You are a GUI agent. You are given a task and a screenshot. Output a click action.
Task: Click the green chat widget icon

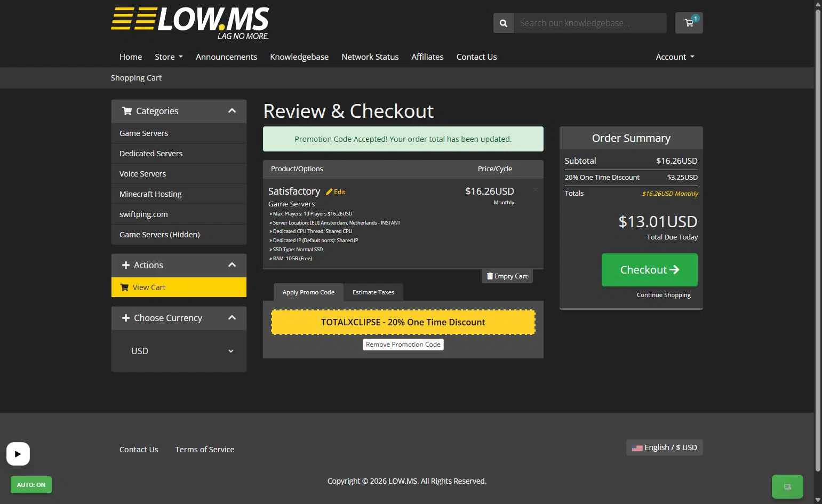787,486
